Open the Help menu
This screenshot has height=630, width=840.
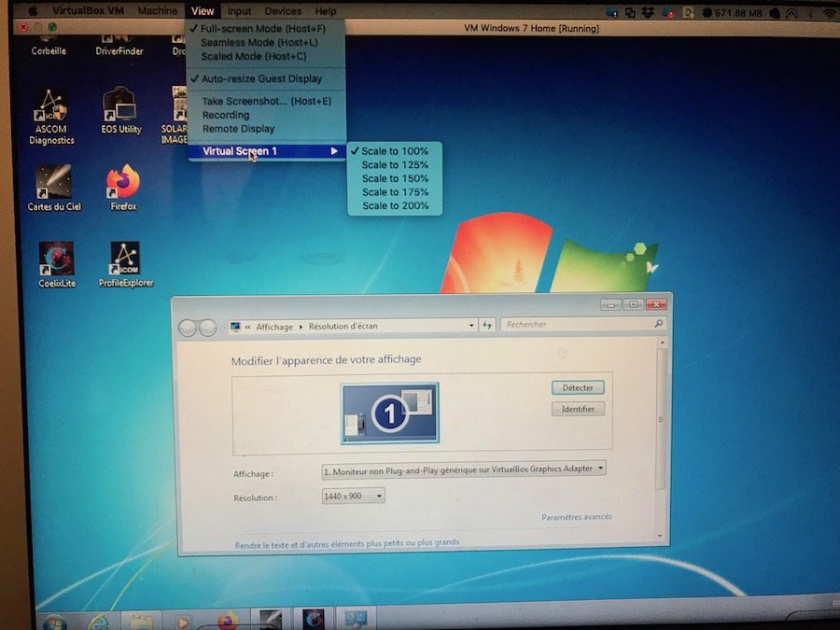coord(325,11)
